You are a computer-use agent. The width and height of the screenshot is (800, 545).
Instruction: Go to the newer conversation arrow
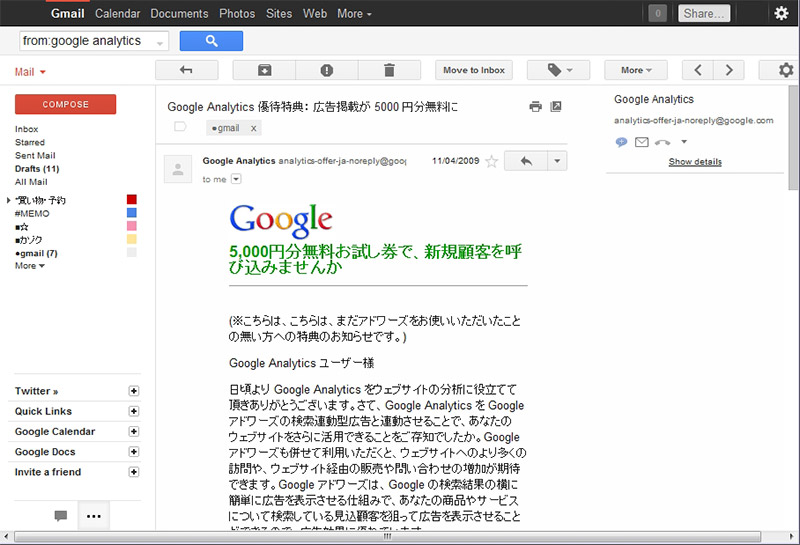[697, 70]
